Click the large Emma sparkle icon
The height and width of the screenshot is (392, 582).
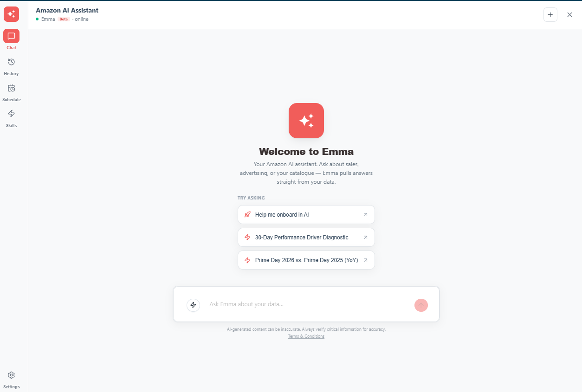306,121
